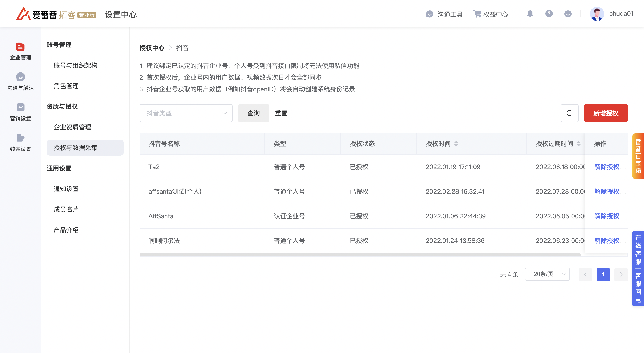Sort by 授权过期时间 column arrows
Viewport: 644px width, 353px height.
point(578,144)
